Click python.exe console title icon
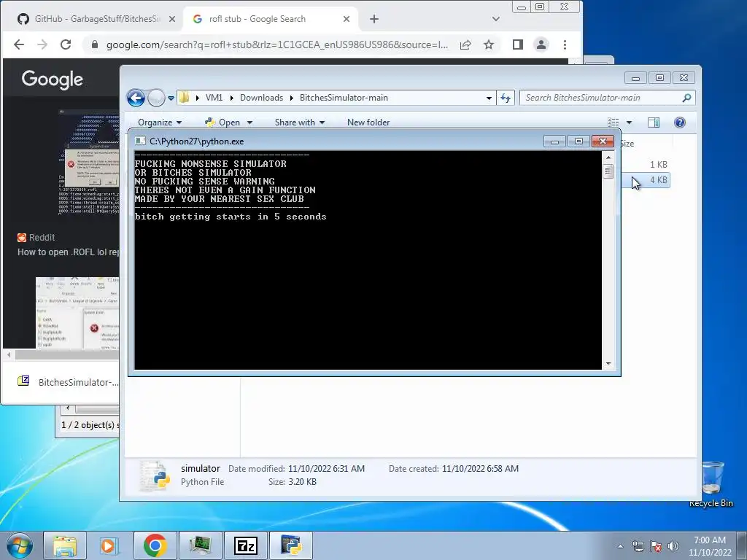This screenshot has width=747, height=560. (140, 141)
